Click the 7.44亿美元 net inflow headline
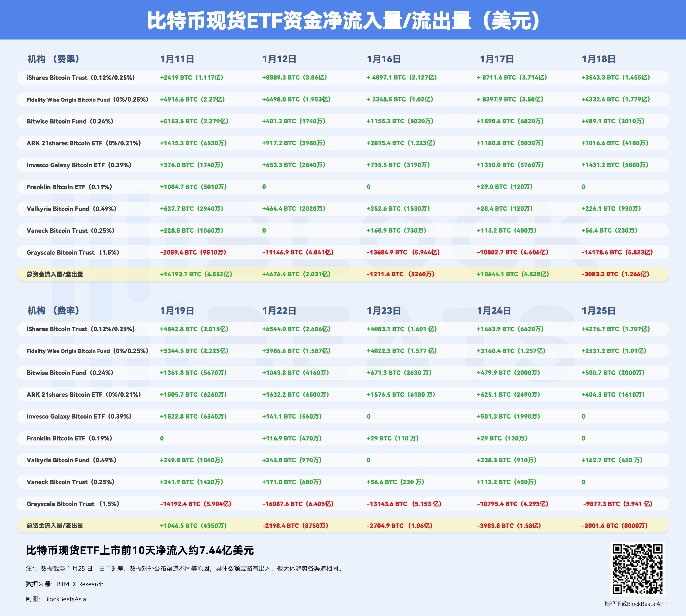 pyautogui.click(x=140, y=550)
